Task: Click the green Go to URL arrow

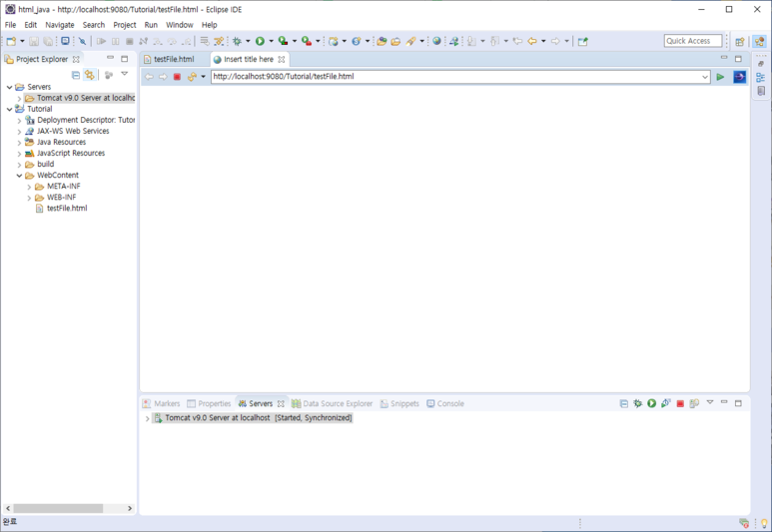Action: 720,77
